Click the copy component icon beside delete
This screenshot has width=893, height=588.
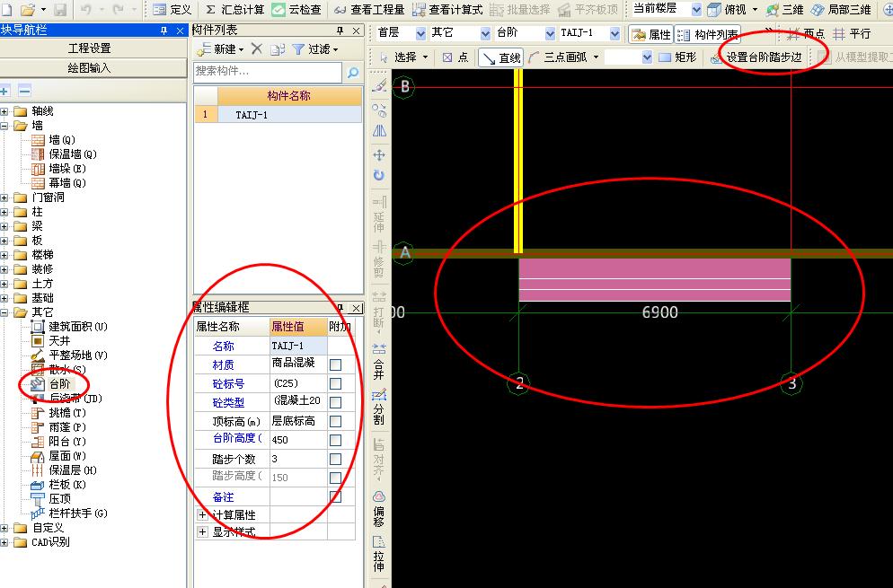pyautogui.click(x=278, y=49)
